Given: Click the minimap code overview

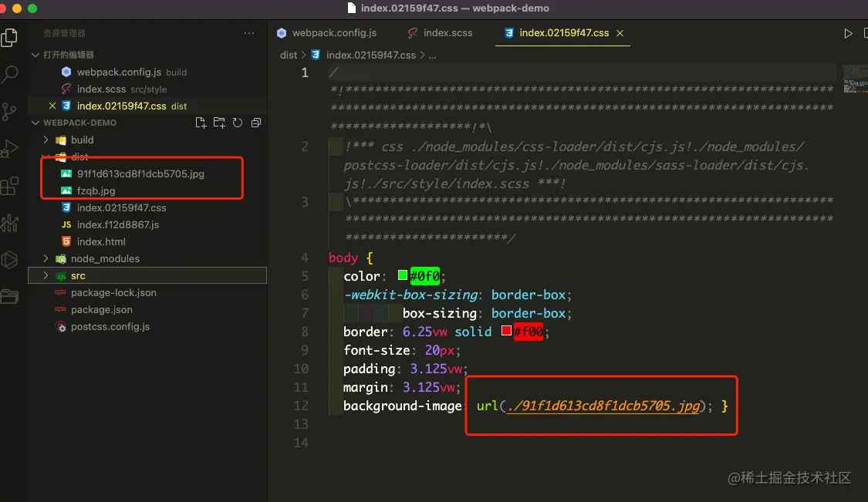Looking at the screenshot, I should pyautogui.click(x=855, y=79).
